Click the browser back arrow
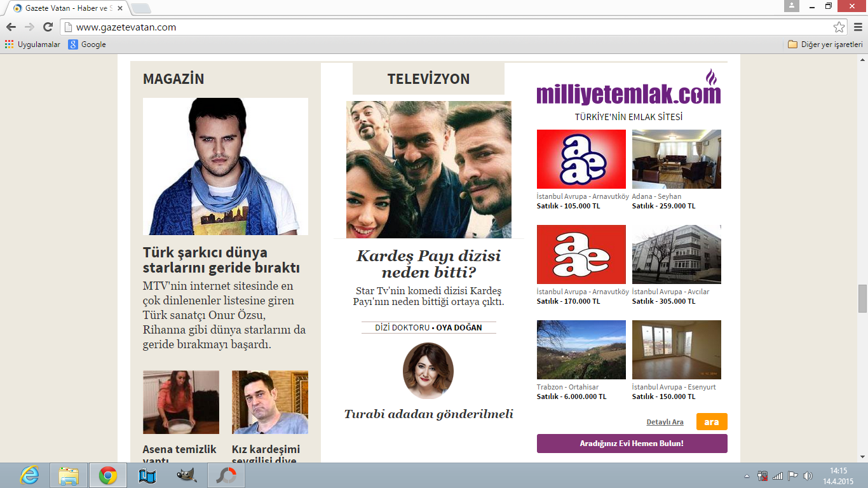 [11, 27]
